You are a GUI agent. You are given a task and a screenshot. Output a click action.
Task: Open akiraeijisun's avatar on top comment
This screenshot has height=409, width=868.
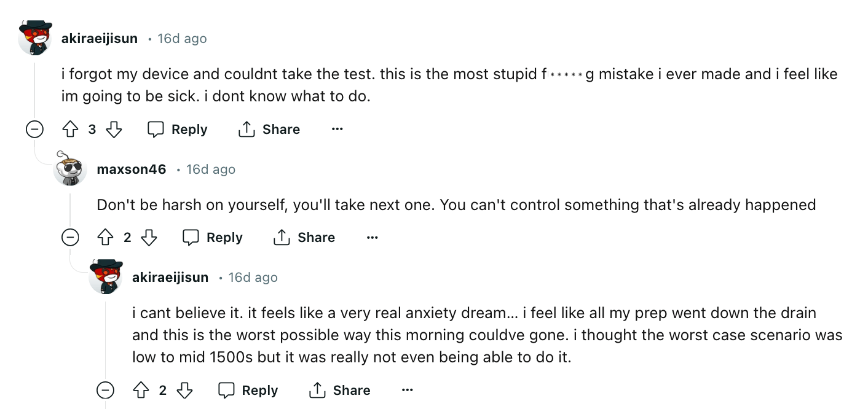coord(35,38)
